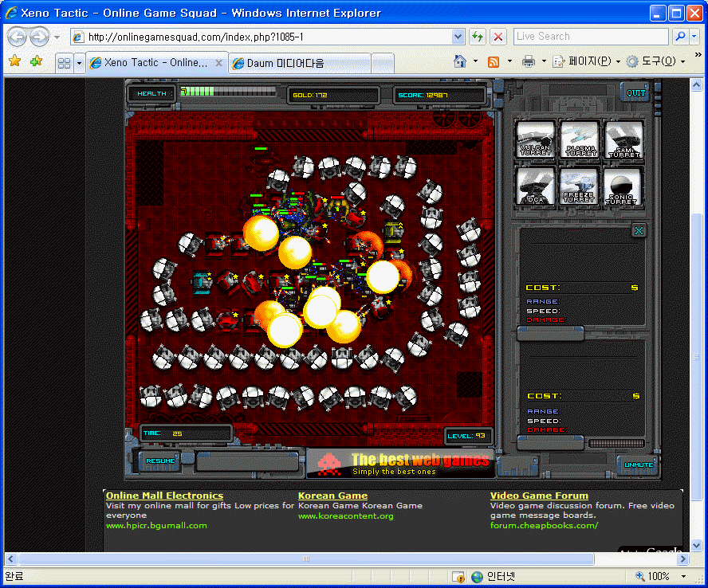This screenshot has height=588, width=708.
Task: Click the horizontal scrollbar thumb
Action: (x=306, y=559)
